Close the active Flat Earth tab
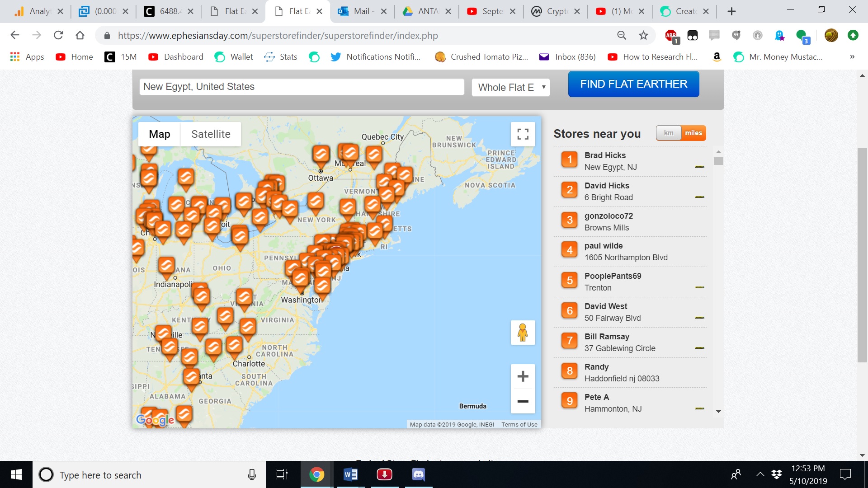Image resolution: width=868 pixels, height=488 pixels. (x=319, y=11)
